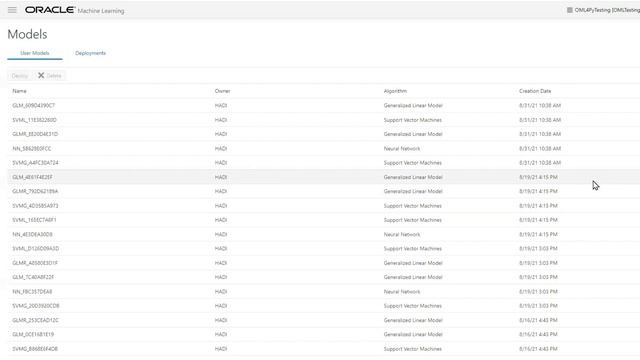640x360 pixels.
Task: Switch to the User Models tab
Action: (35, 53)
